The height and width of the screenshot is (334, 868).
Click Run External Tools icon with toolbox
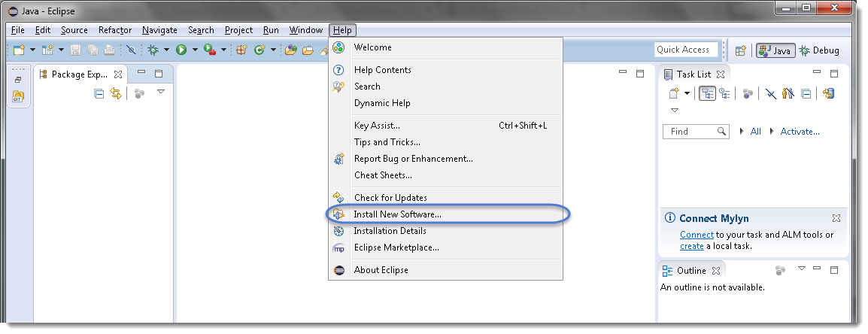coord(210,50)
